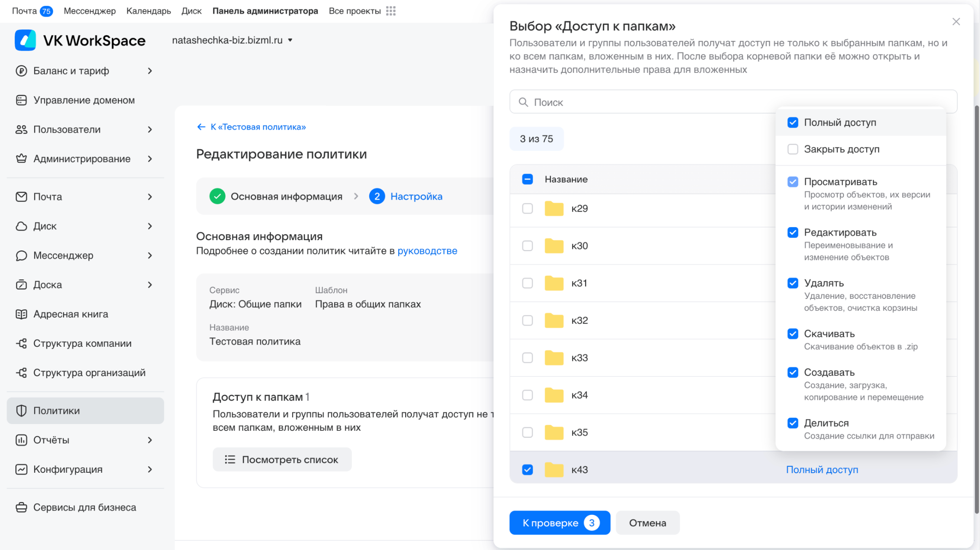Click the search magnifier icon in Поиск
This screenshot has width=980, height=550.
coord(523,102)
